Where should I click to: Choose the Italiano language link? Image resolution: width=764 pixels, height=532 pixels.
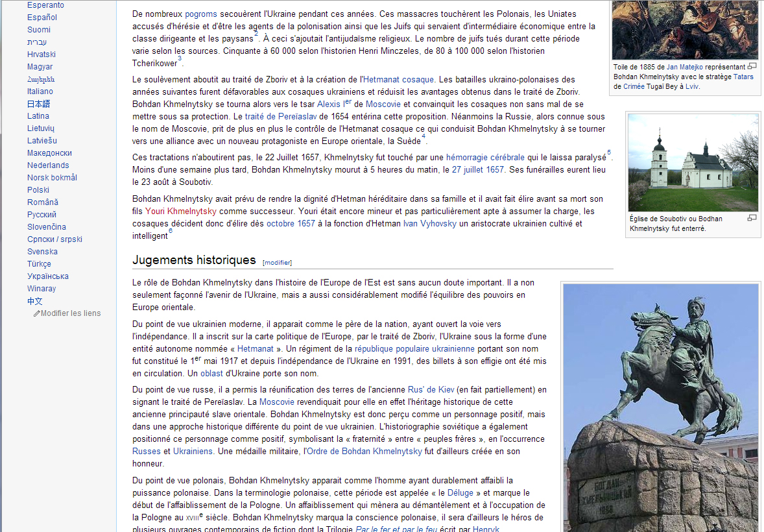(40, 91)
